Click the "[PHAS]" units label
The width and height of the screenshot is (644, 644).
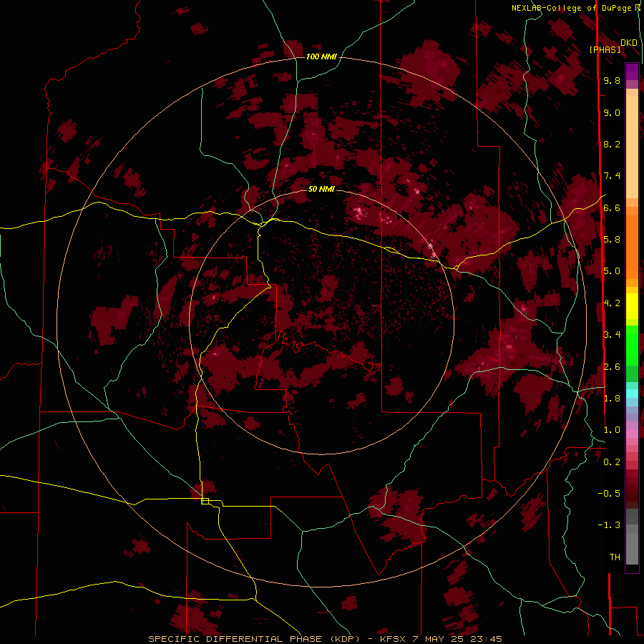605,49
